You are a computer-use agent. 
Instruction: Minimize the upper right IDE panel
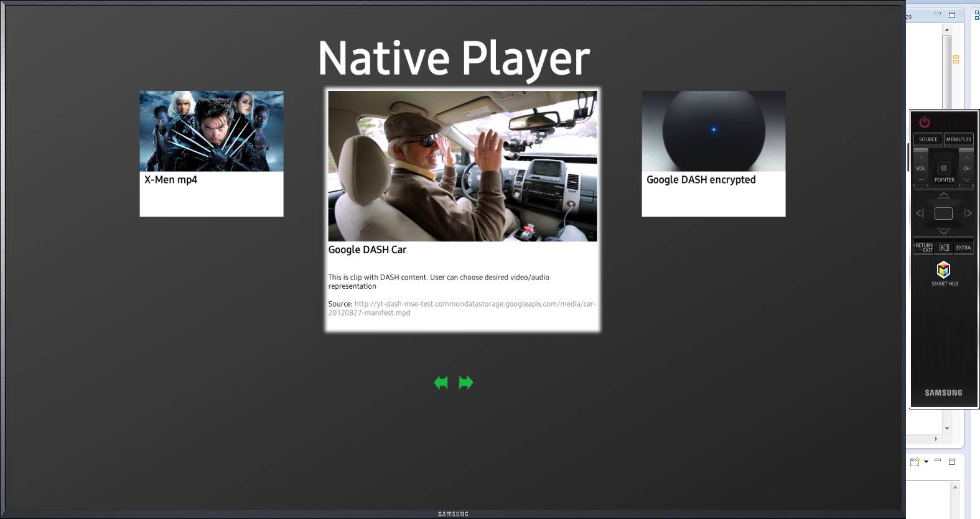point(938,13)
